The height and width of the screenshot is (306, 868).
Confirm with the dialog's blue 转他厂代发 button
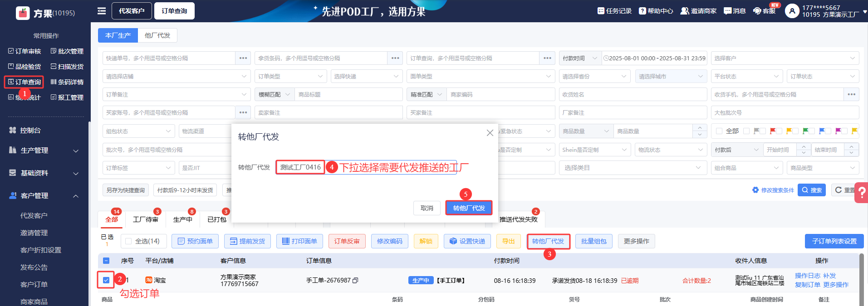469,208
